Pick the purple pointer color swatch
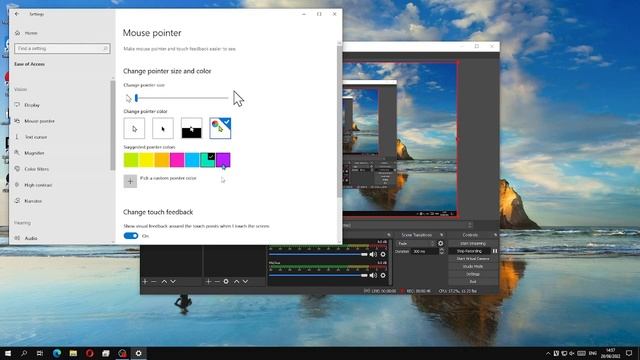The image size is (640, 360). (223, 160)
